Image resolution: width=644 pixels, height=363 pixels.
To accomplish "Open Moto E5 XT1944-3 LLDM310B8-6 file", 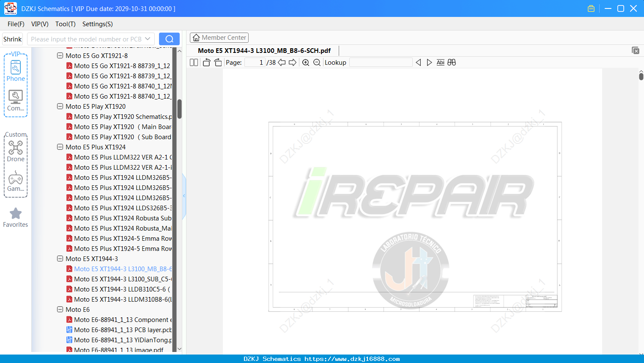I will coord(123,299).
